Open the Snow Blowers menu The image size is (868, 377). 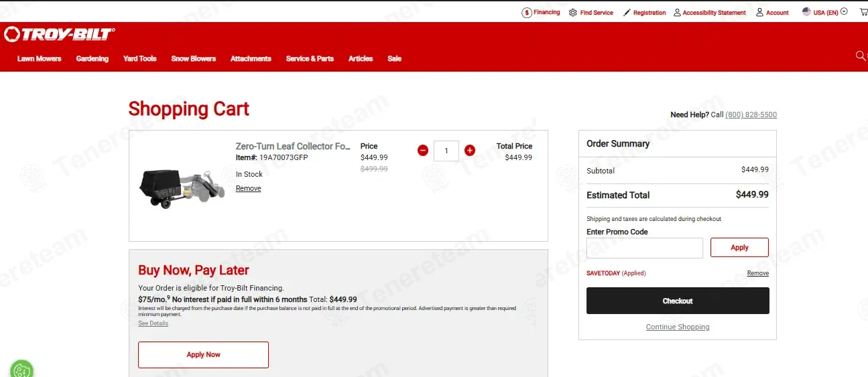[193, 59]
